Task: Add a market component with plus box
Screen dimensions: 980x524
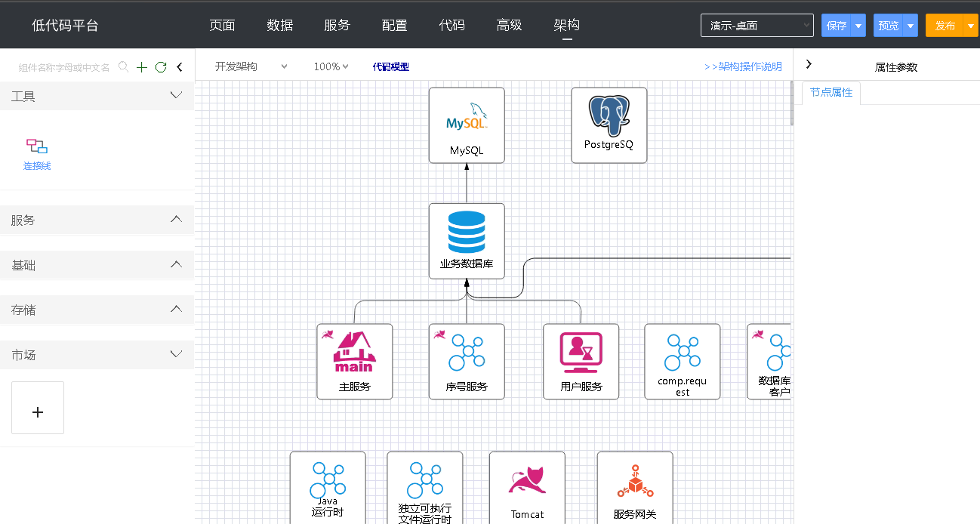Action: [x=38, y=408]
